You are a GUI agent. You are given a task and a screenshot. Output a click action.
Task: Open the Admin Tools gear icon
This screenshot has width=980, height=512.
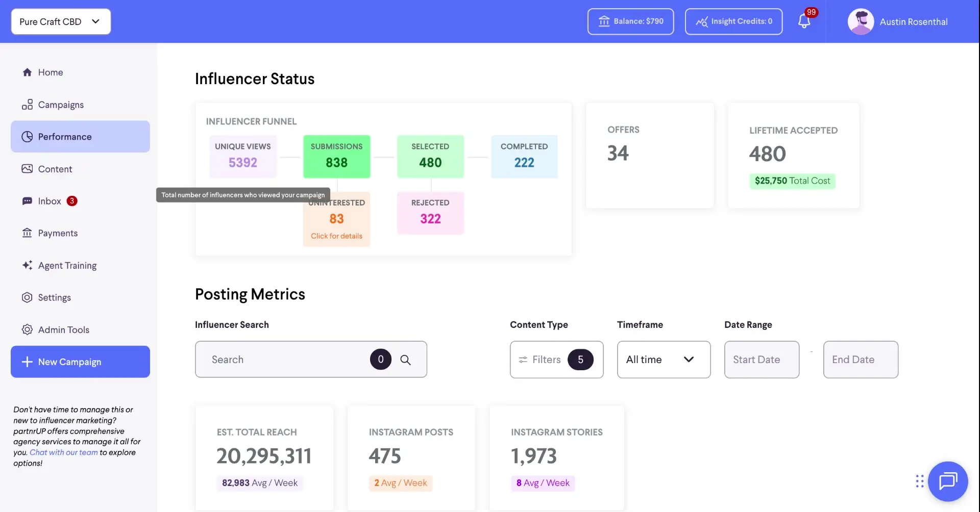coord(27,329)
